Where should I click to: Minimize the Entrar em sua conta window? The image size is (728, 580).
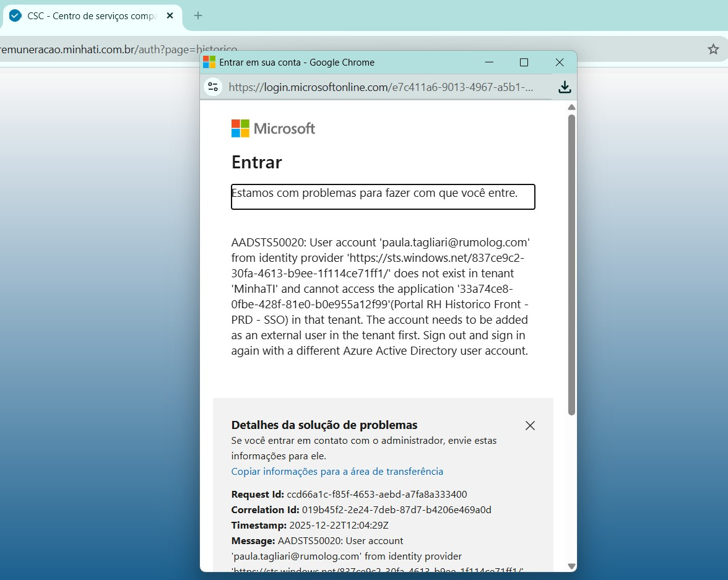[489, 63]
